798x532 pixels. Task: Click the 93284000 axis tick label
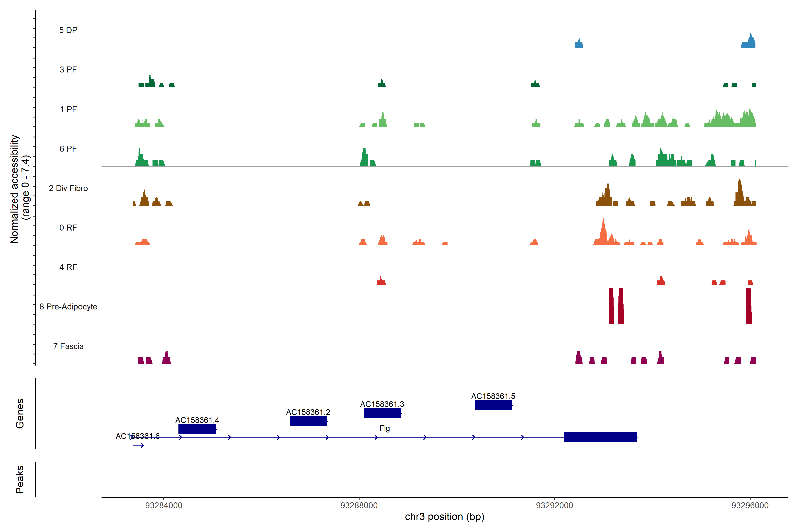point(164,506)
